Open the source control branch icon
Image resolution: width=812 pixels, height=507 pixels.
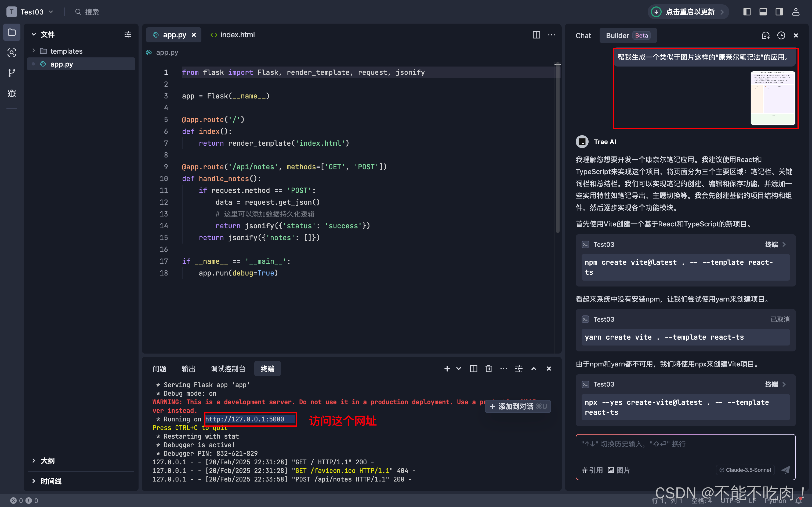pos(12,73)
